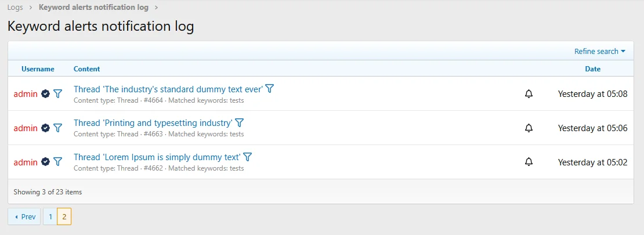Image resolution: width=644 pixels, height=235 pixels.
Task: Open admin user in the first row
Action: point(26,94)
